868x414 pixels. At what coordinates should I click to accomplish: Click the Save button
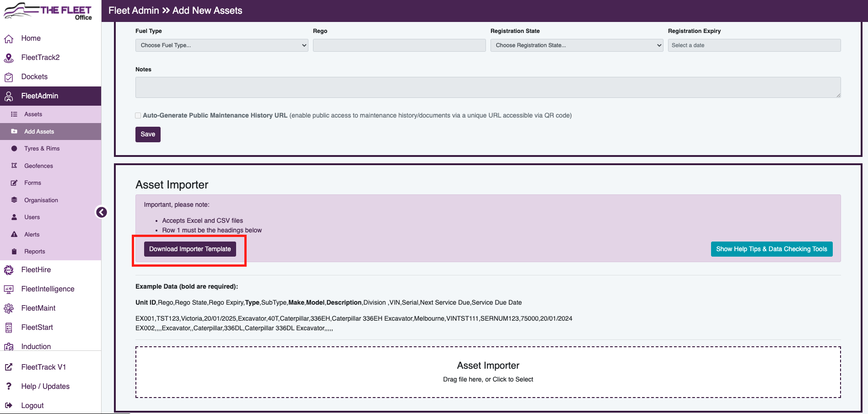[x=148, y=134]
